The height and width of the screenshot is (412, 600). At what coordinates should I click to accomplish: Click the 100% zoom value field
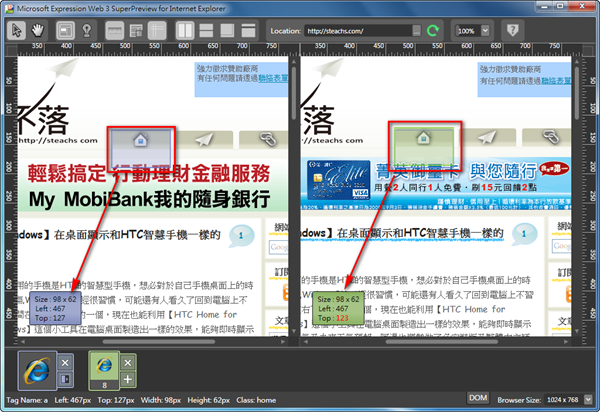467,31
